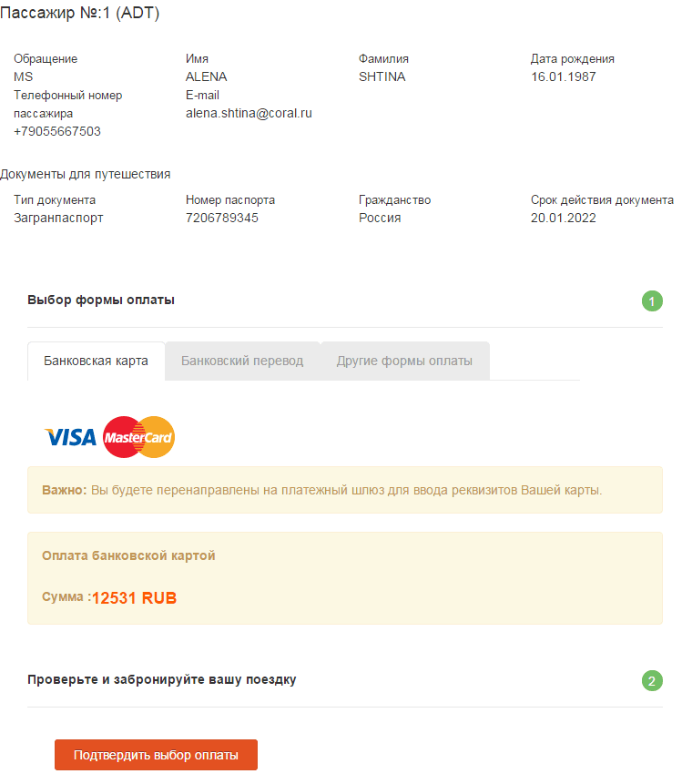
Task: Switch to Банковский перевод tab
Action: [242, 361]
